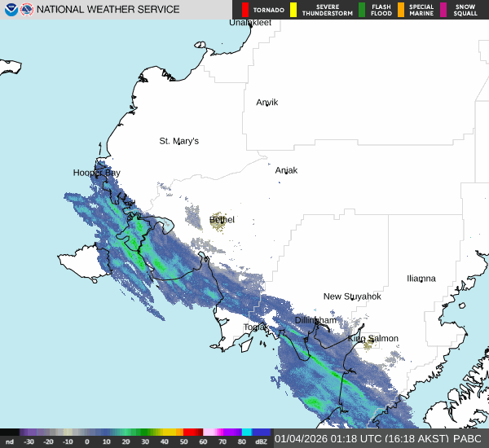
Task: Select the Dillingham city label
Action: (x=315, y=320)
